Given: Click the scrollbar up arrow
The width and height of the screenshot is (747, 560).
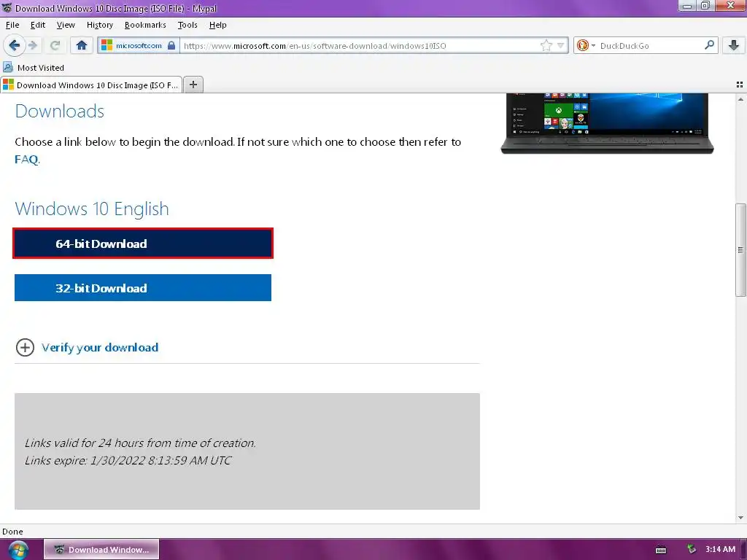Looking at the screenshot, I should [740, 99].
